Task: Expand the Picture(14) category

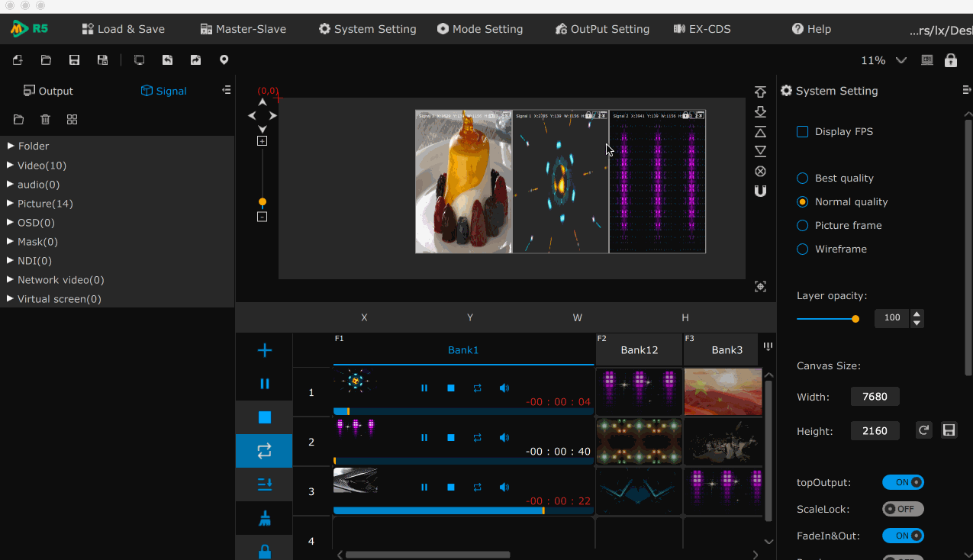Action: click(11, 203)
